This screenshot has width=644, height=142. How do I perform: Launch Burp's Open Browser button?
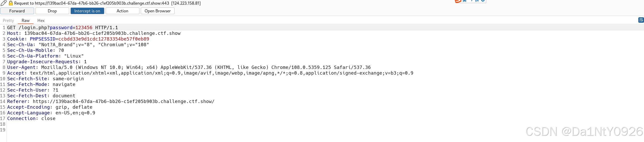[158, 11]
